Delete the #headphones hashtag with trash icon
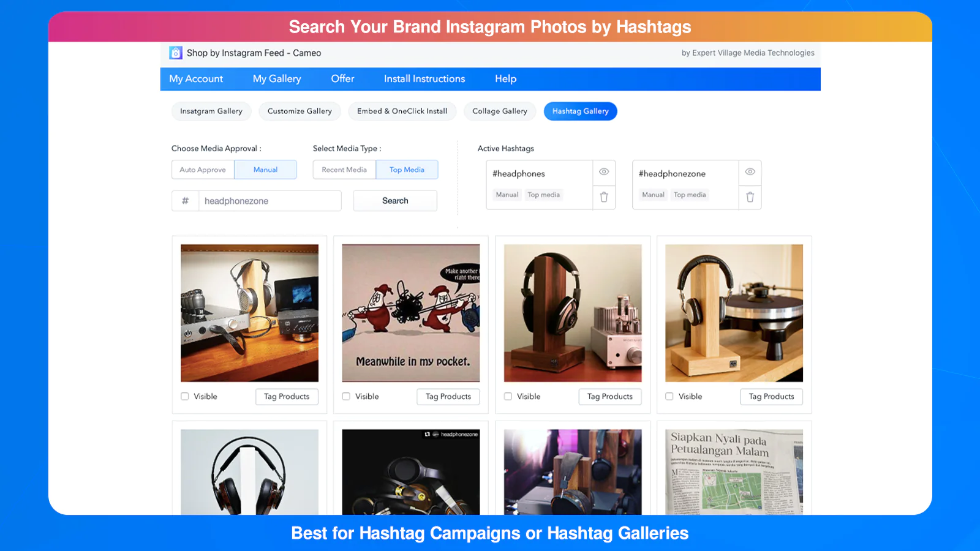Image resolution: width=980 pixels, height=551 pixels. pos(604,197)
